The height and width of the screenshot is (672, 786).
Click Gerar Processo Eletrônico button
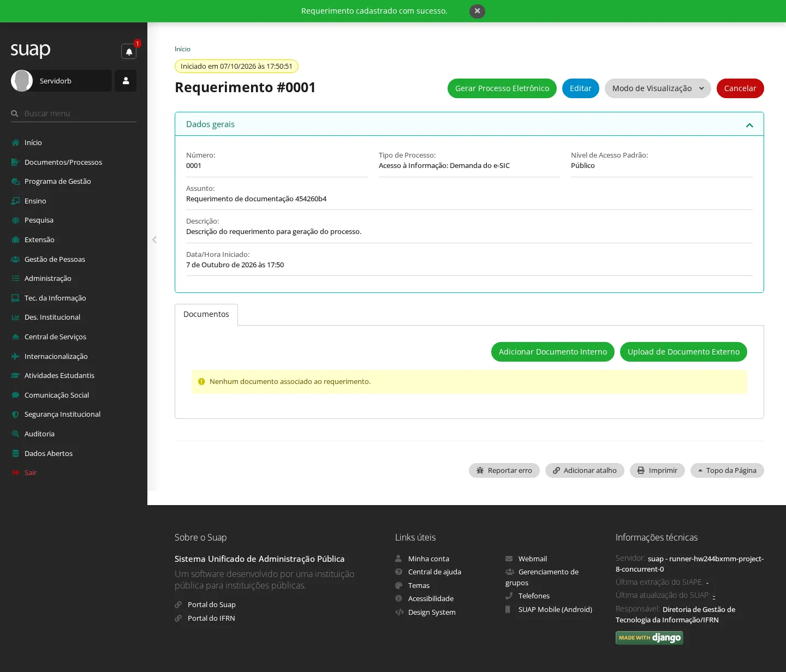502,88
